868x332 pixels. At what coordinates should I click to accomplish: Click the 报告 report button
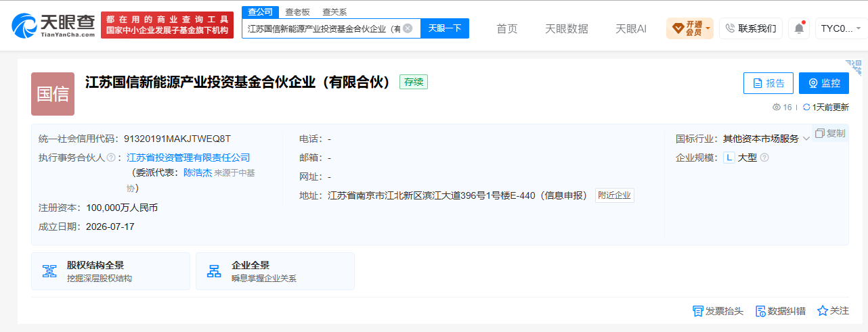(x=768, y=83)
